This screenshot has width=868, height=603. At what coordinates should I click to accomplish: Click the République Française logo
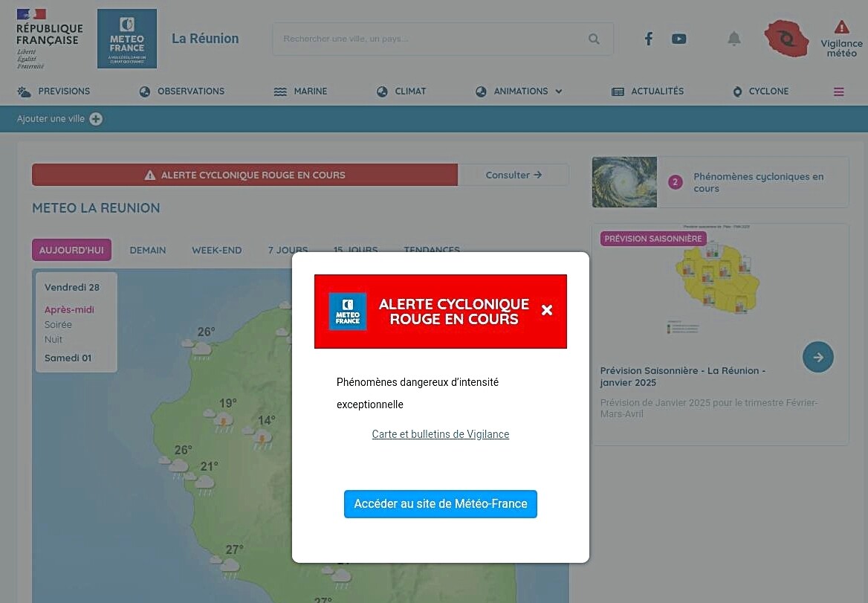(49, 39)
